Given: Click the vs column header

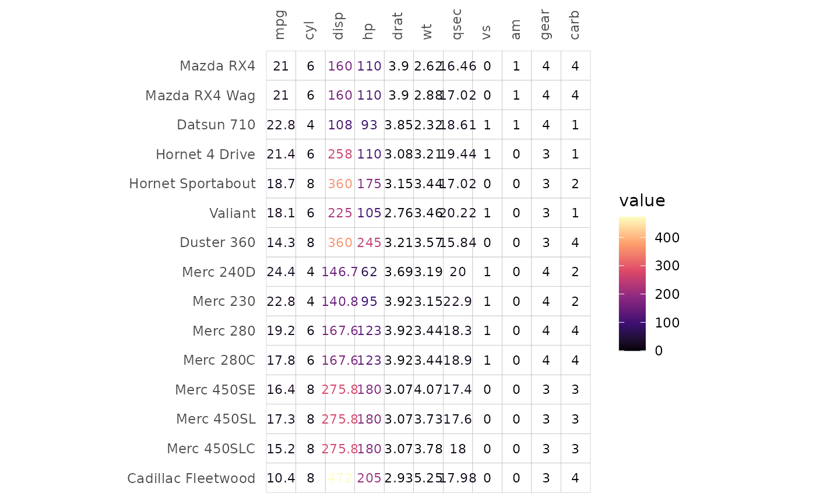Looking at the screenshot, I should pyautogui.click(x=487, y=33).
